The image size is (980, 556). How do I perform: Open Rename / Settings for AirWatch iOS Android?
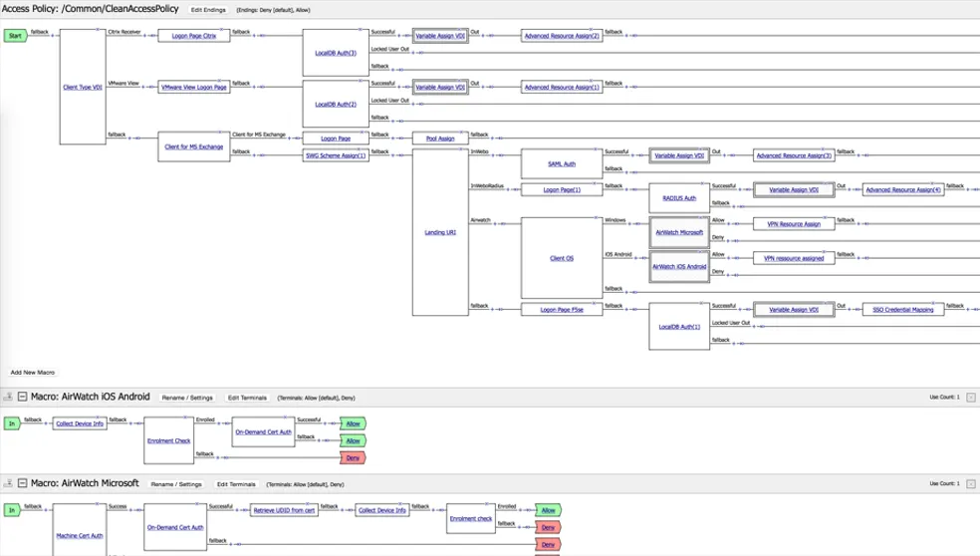187,398
